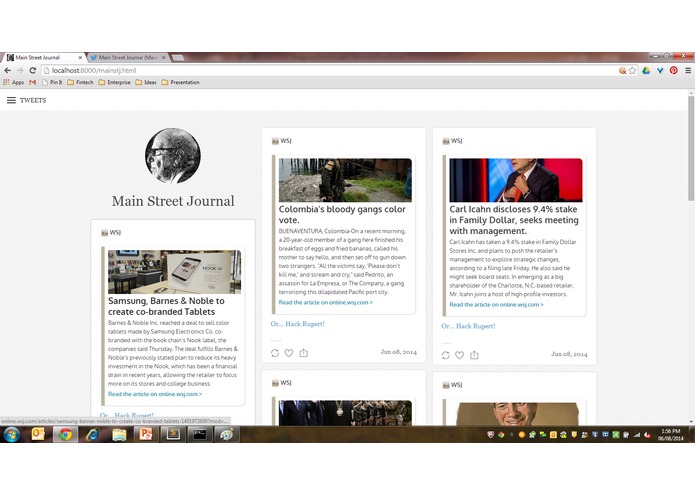The width and height of the screenshot is (695, 494).
Task: Click Hack Rupert link under Icahn article
Action: 468,326
